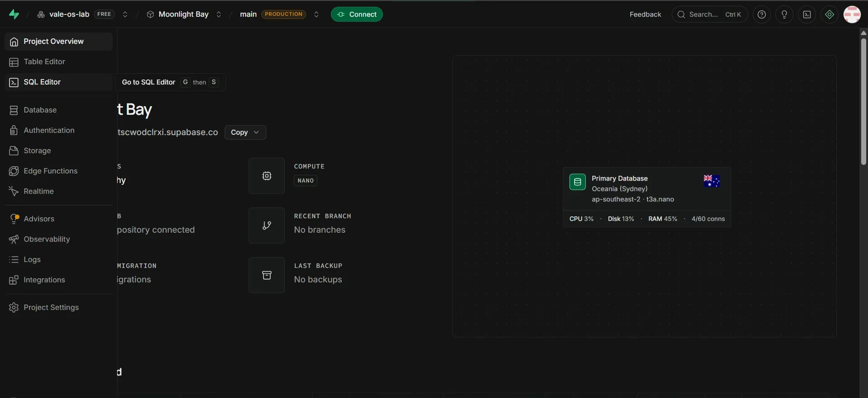This screenshot has width=868, height=398.
Task: Click the Last Backup archive icon tile
Action: coord(267,275)
